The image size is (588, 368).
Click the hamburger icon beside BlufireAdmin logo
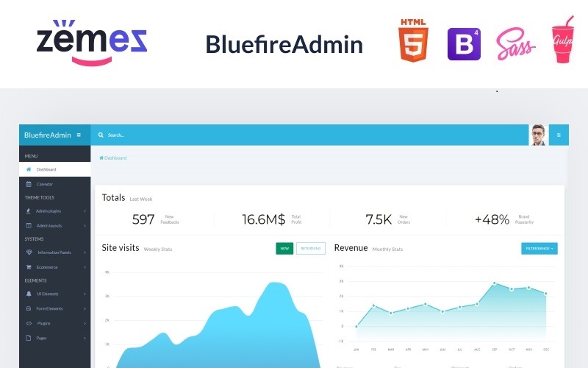tap(79, 135)
